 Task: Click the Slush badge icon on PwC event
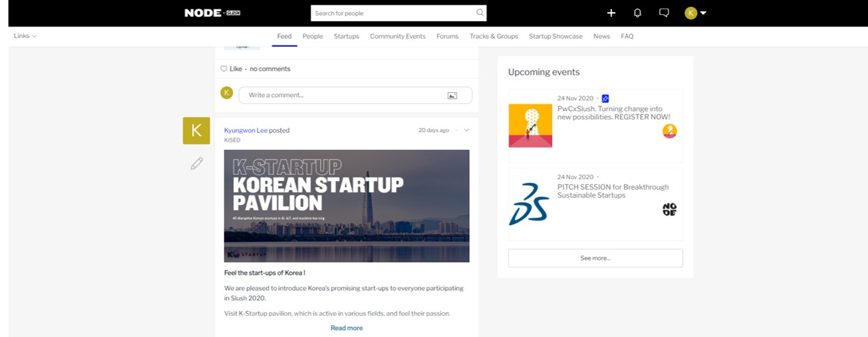pos(669,132)
